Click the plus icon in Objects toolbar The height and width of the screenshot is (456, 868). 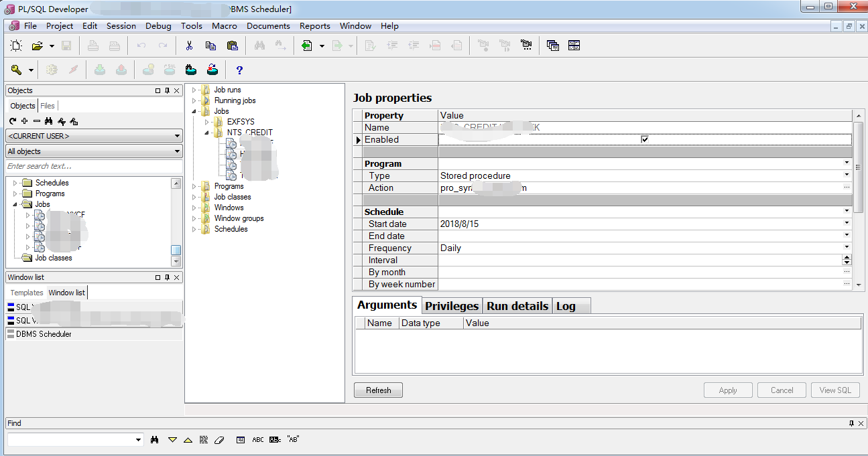pos(25,121)
